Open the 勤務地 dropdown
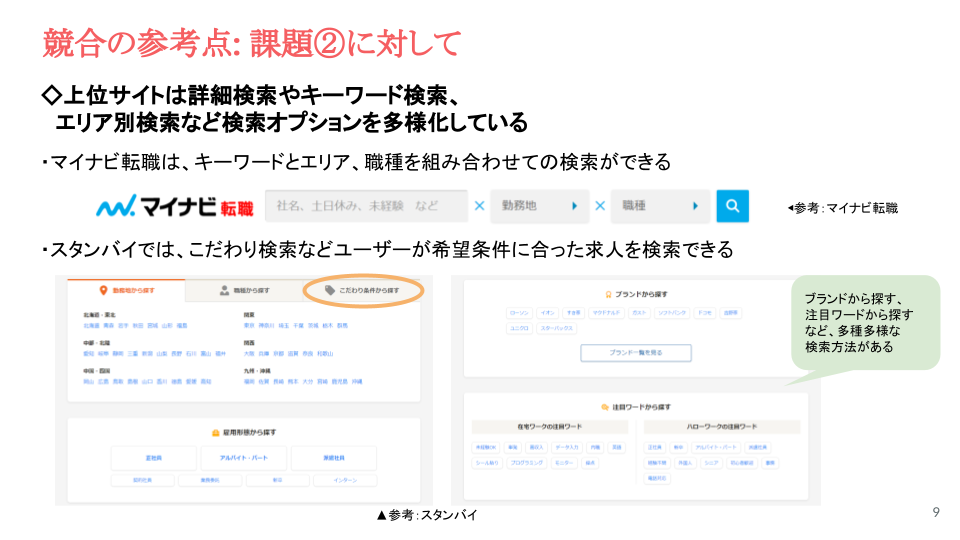Viewport: 960px width, 540px height. 539,206
